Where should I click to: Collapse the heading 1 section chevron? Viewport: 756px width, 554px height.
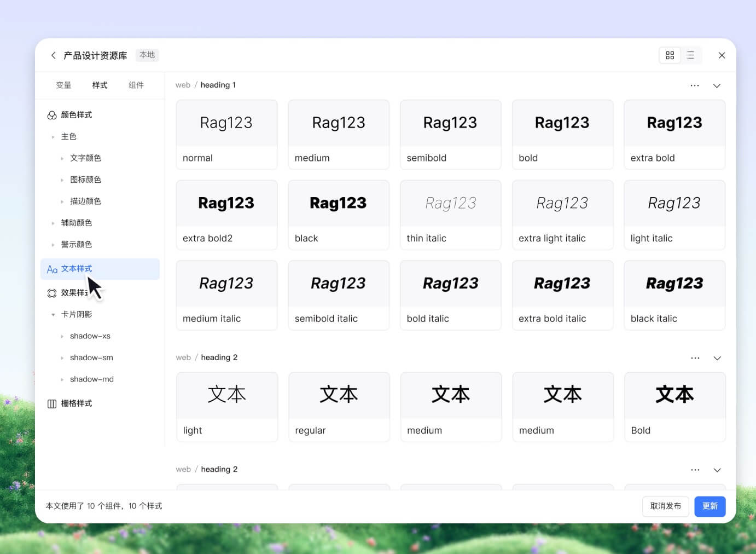click(717, 85)
